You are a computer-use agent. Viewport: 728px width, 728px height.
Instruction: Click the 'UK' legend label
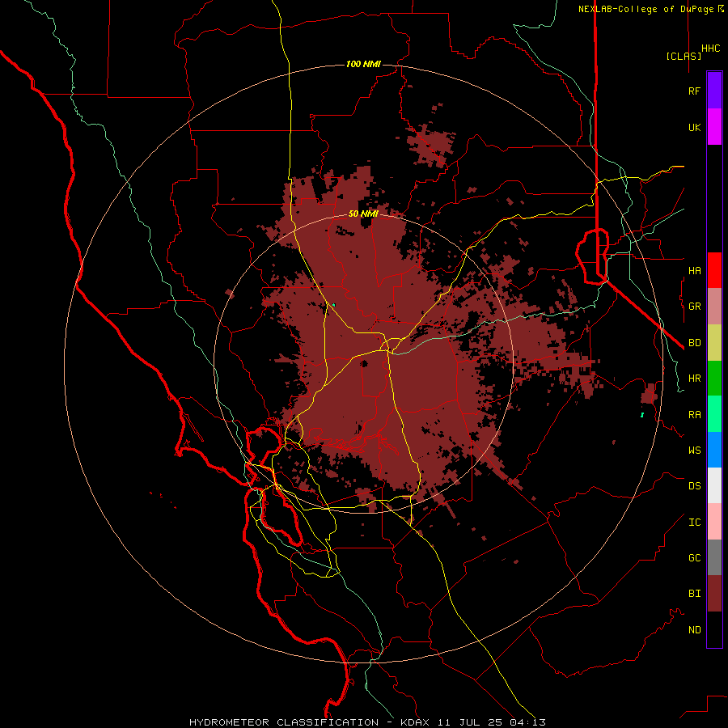(694, 127)
